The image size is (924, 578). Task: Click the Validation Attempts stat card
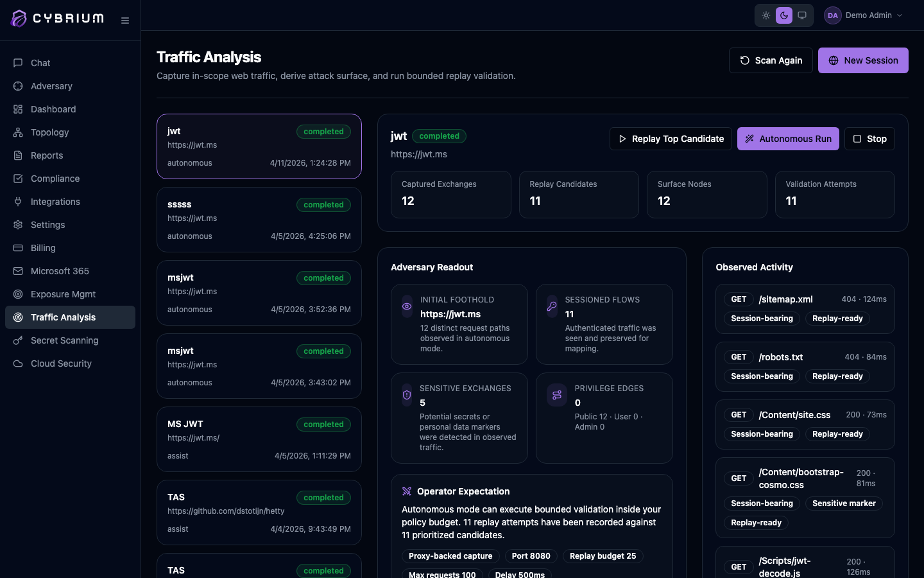click(835, 195)
